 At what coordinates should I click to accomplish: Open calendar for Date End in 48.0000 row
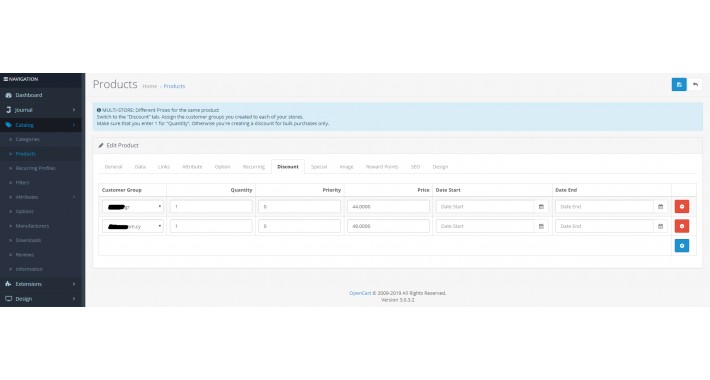click(x=660, y=226)
